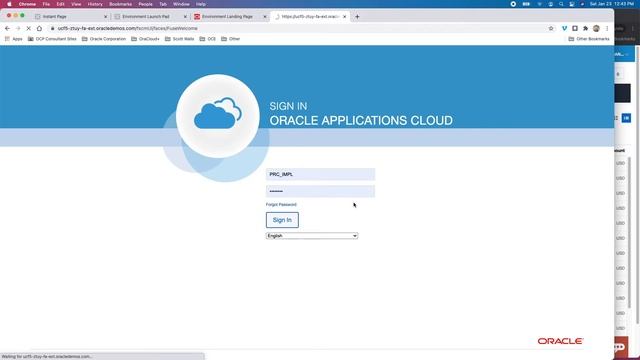Open the English language dropdown
640x360 pixels.
click(312, 236)
